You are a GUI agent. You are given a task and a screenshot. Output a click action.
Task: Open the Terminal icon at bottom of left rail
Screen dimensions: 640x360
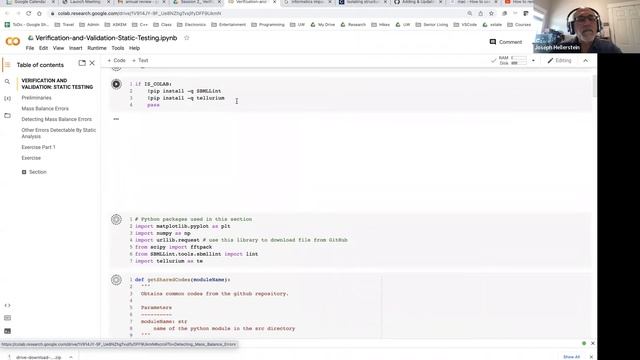tap(7, 331)
